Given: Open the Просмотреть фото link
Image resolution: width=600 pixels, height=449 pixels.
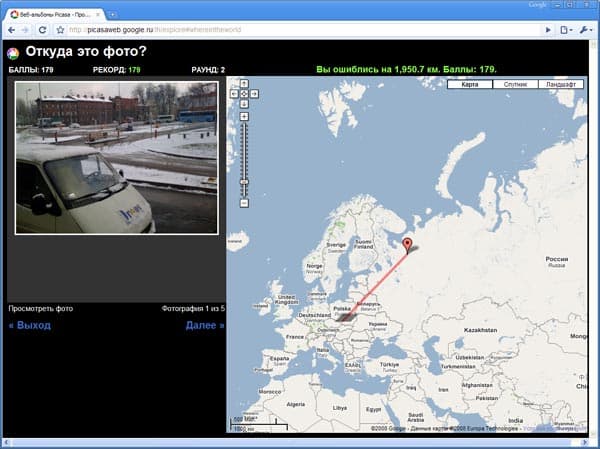Looking at the screenshot, I should pyautogui.click(x=41, y=309).
